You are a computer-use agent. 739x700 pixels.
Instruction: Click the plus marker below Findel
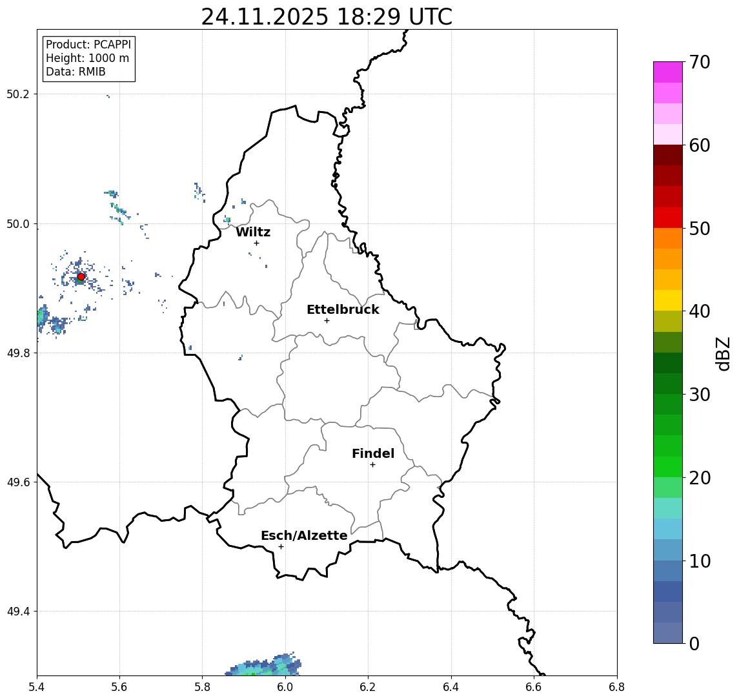(x=372, y=465)
